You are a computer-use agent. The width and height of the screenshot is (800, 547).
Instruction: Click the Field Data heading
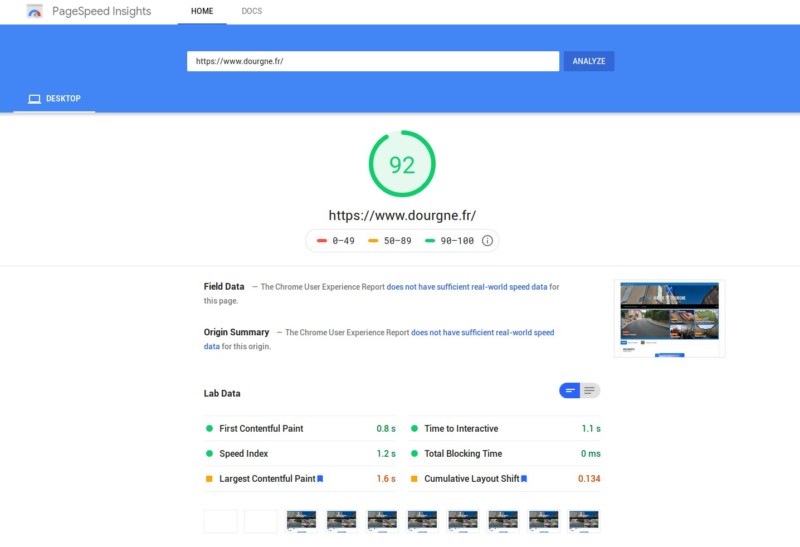point(224,287)
